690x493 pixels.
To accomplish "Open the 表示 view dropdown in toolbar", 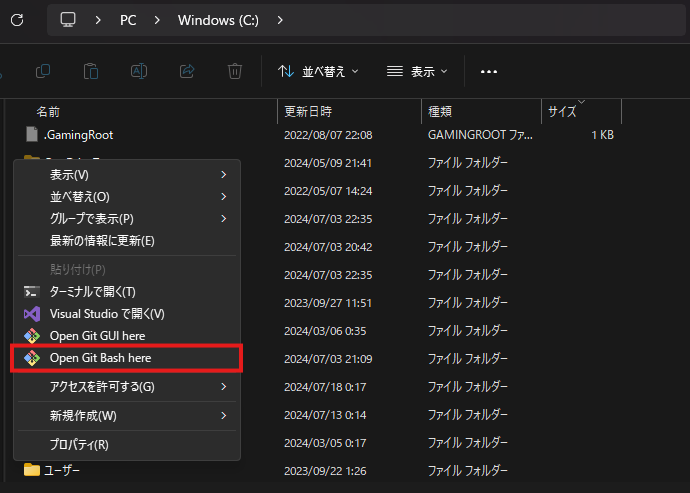I will 417,72.
